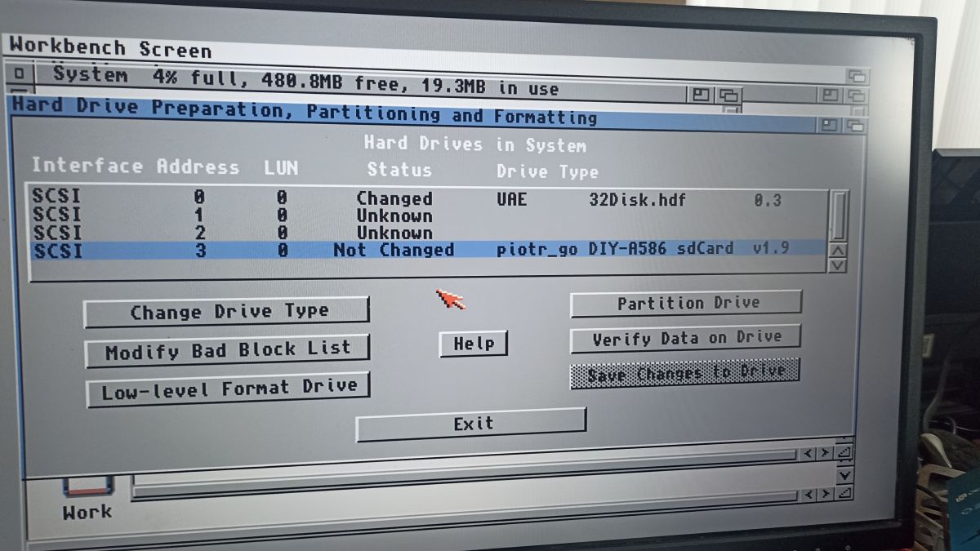Click Modify Bad Block List
980x551 pixels.
coord(228,349)
